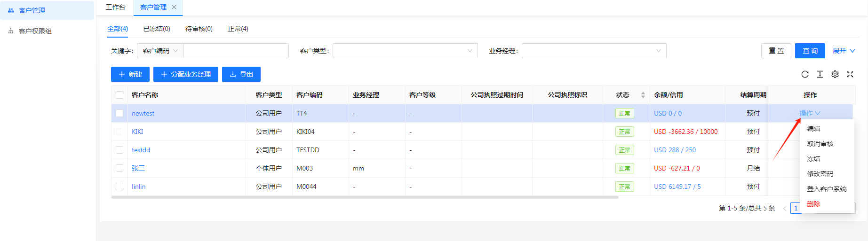Open the table density icon

click(820, 74)
